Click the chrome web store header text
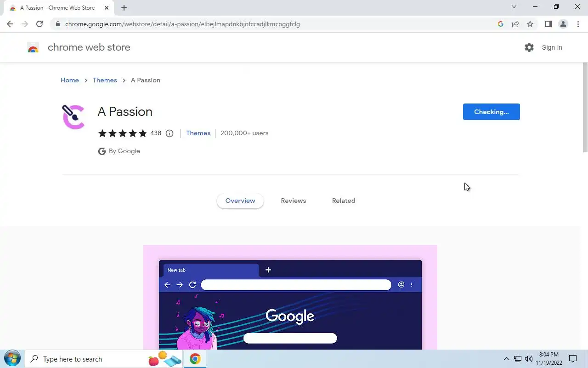Viewport: 588px width, 368px height. [x=89, y=47]
